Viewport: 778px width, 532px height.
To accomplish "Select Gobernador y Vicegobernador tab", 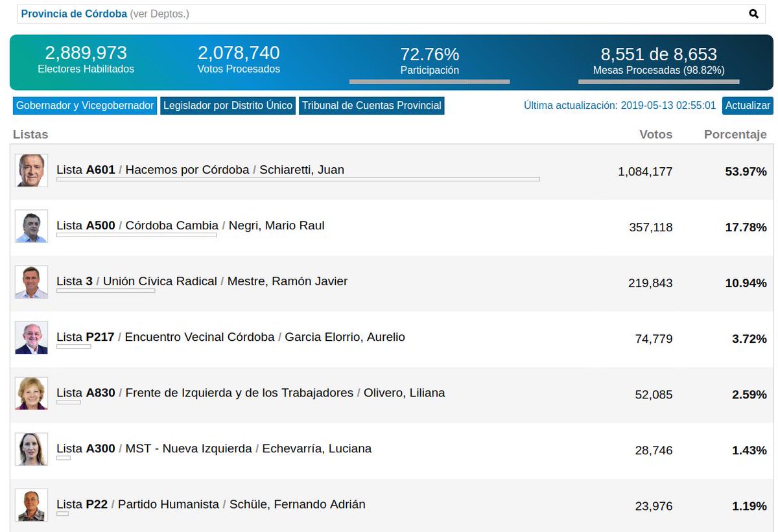I will (85, 106).
